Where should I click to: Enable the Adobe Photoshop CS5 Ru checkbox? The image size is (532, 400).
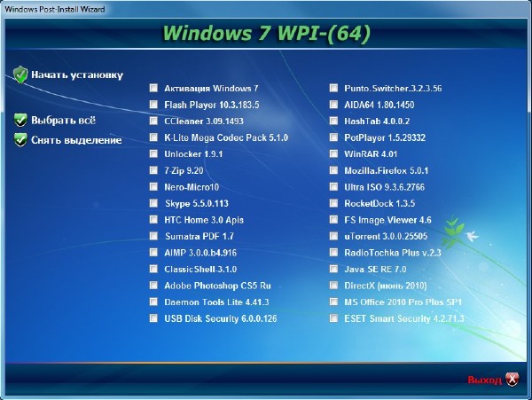click(154, 286)
